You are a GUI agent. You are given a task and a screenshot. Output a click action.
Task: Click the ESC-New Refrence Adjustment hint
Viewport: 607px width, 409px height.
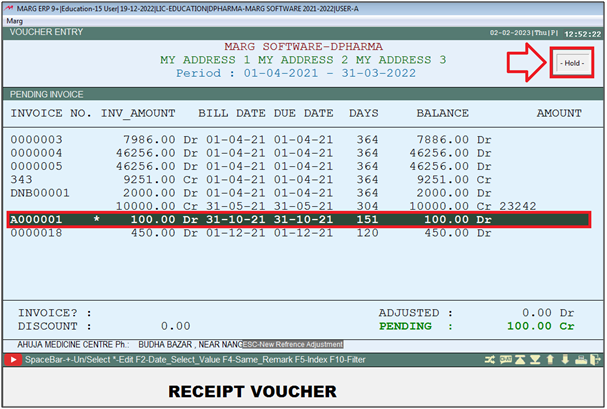[293, 344]
